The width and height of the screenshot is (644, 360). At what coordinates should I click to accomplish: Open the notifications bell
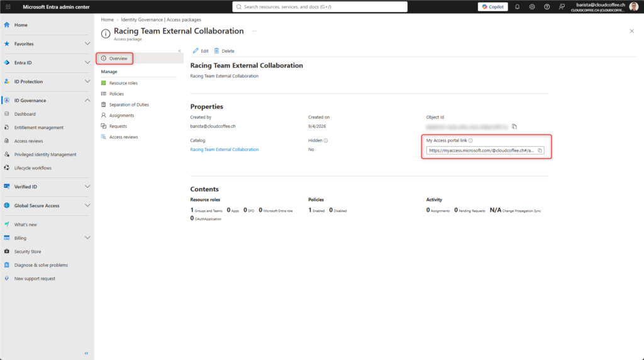pyautogui.click(x=517, y=6)
